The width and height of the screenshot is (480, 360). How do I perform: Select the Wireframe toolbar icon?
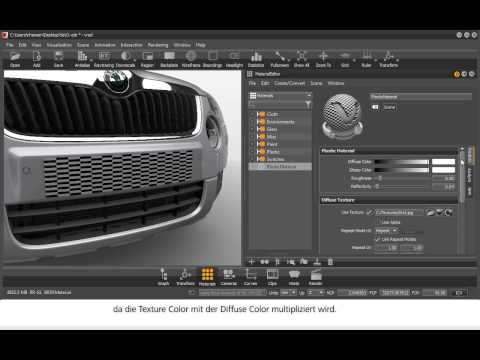(x=191, y=58)
